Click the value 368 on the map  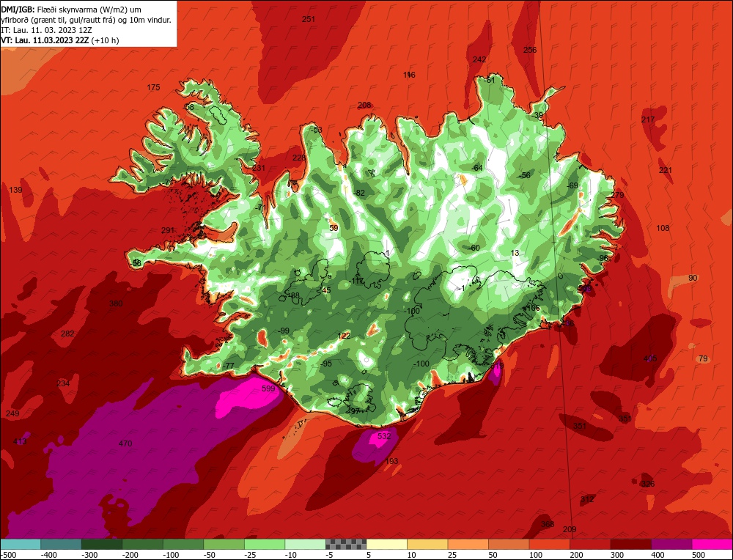tap(548, 524)
